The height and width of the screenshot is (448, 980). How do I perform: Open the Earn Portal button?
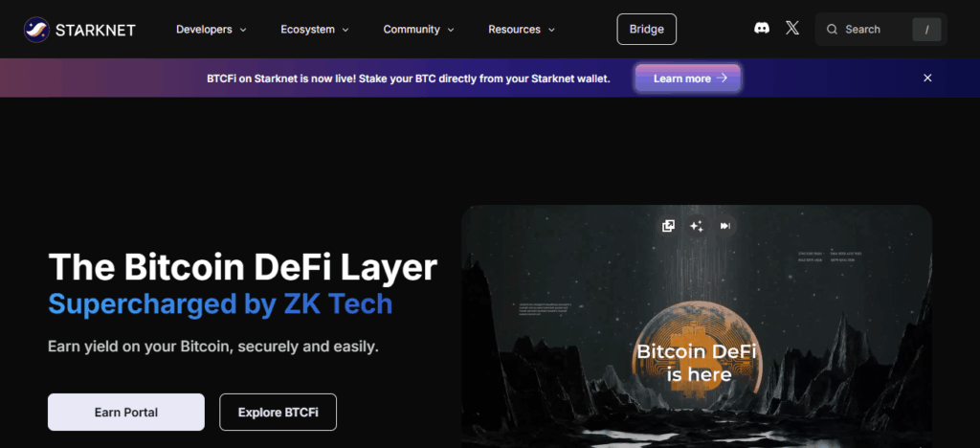126,413
